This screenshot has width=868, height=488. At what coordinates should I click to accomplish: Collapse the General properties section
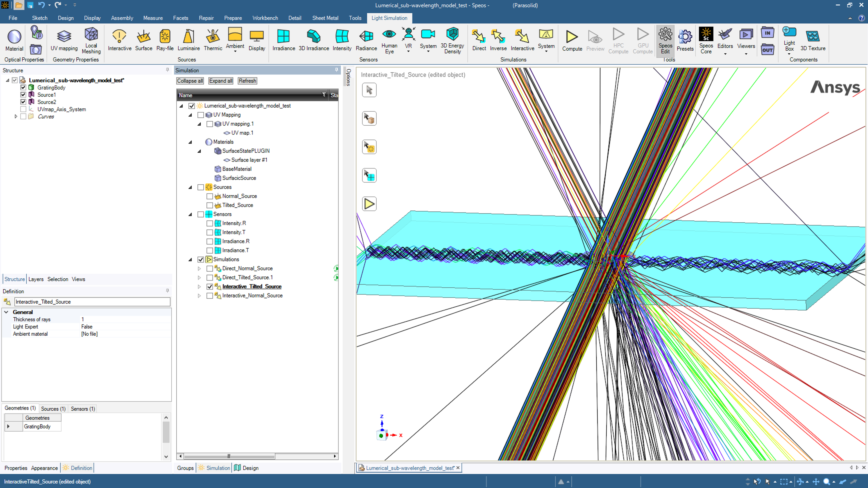[x=6, y=312]
